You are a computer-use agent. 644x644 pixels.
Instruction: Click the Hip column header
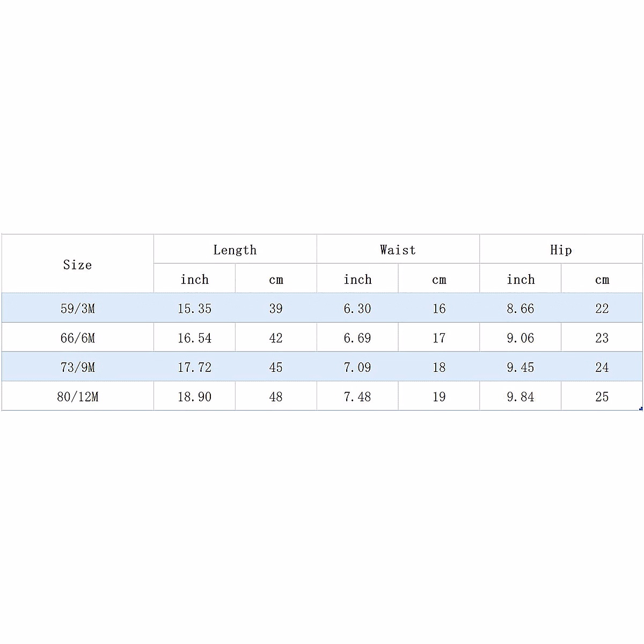pyautogui.click(x=561, y=250)
